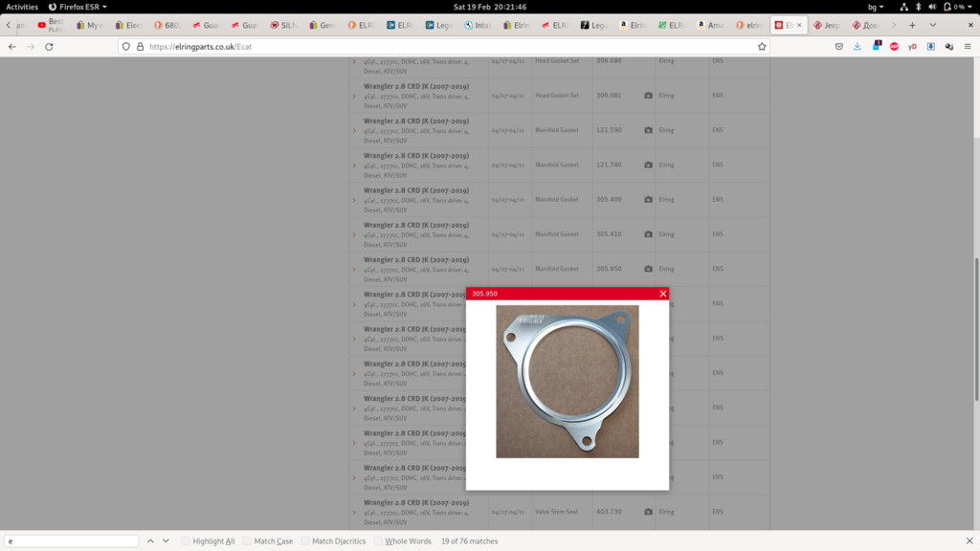Expand the Head Gasket Set 306.080 row

354,62
